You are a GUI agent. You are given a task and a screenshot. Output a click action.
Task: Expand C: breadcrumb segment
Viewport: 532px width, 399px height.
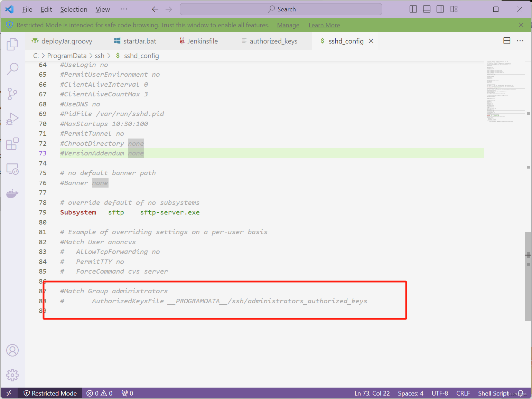tap(36, 56)
